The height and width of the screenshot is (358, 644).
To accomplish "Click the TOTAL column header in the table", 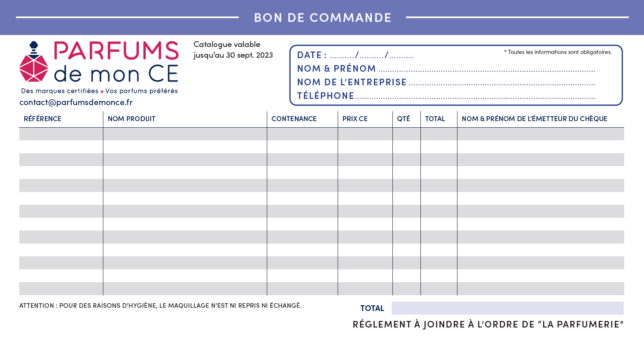I will coord(435,119).
